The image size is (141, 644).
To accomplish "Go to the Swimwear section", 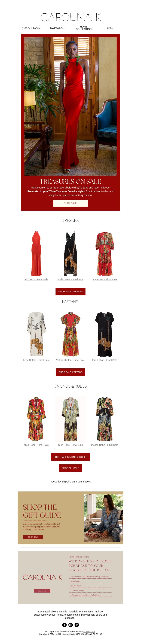I will [x=57, y=28].
